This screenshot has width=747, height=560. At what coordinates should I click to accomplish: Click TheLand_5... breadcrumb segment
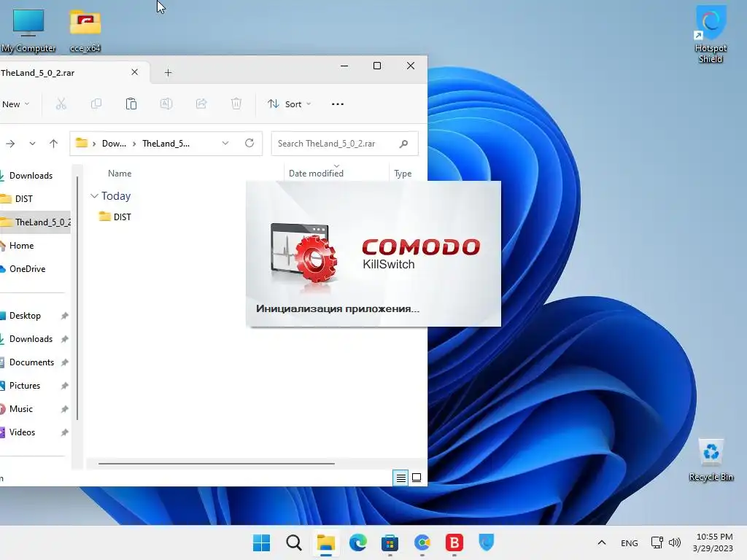(166, 144)
